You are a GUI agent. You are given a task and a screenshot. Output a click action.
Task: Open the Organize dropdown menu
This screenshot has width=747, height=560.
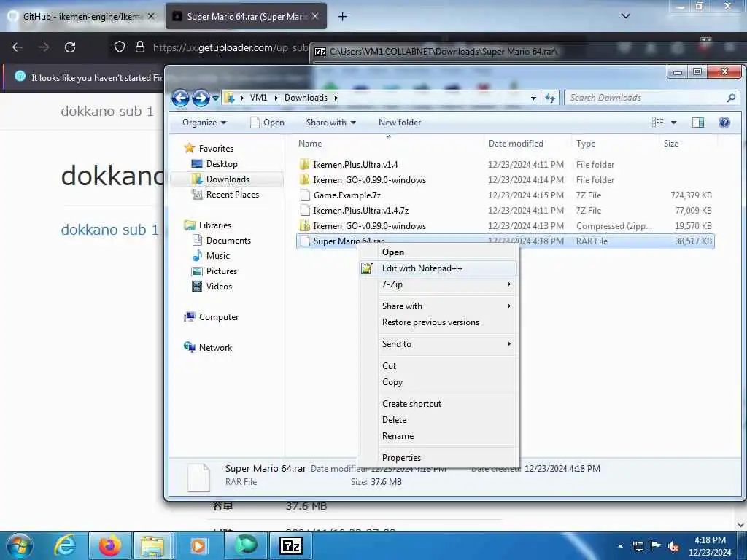point(204,122)
